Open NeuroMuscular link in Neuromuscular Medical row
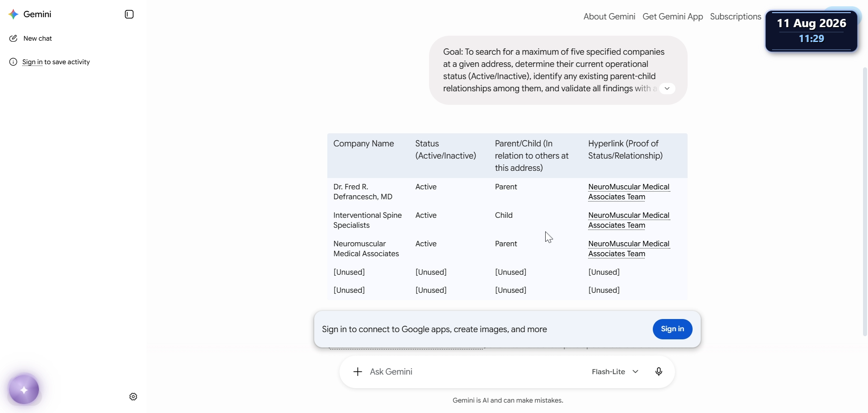 click(x=629, y=249)
